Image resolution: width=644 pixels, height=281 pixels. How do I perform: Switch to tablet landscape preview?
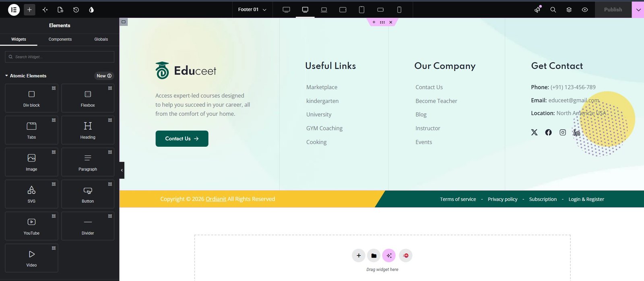click(343, 10)
